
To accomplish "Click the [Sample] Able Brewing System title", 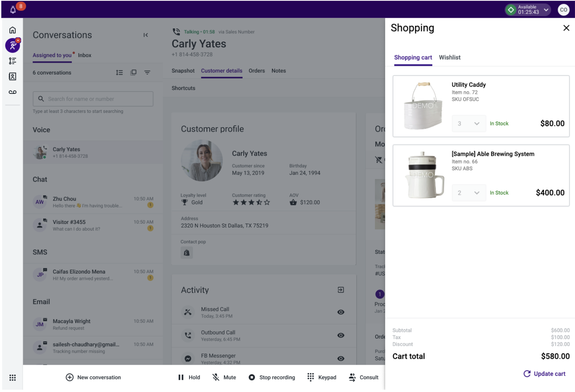I will (493, 154).
